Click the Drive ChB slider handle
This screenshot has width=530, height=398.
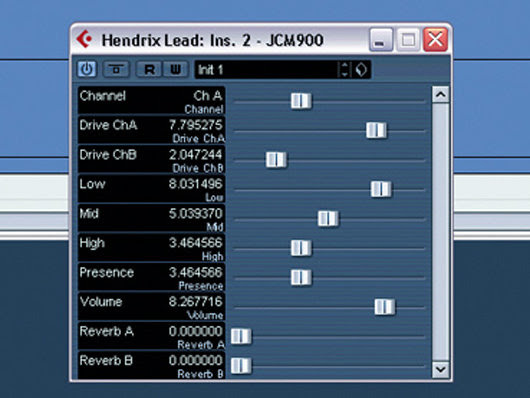click(276, 160)
